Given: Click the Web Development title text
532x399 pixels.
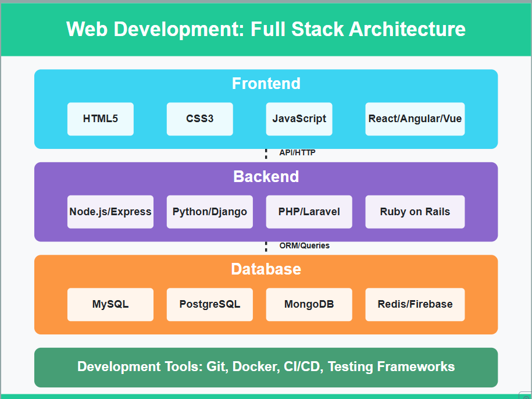Looking at the screenshot, I should [266, 29].
